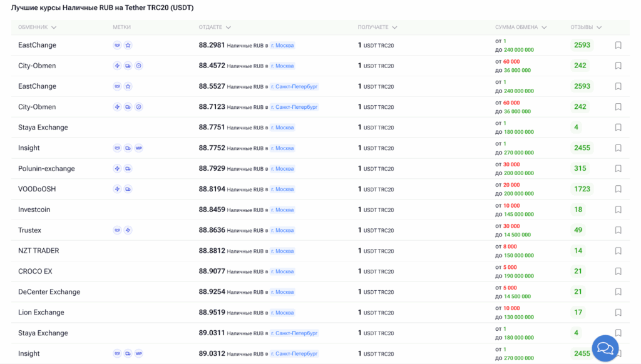Click the truck badge on the 89.0312 Insight row

tap(128, 354)
